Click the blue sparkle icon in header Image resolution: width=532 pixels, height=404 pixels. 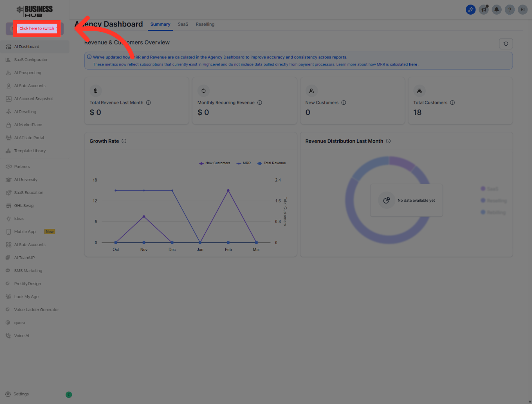click(x=471, y=10)
